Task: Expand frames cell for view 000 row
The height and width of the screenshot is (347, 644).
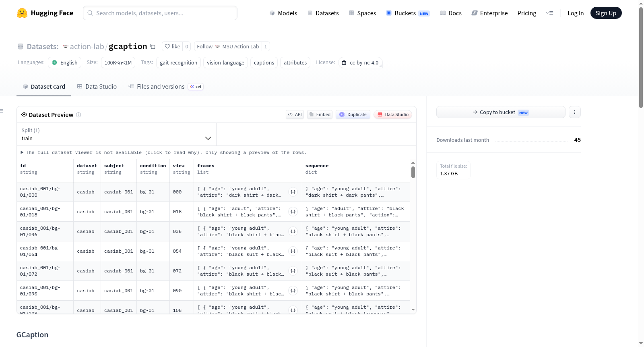Action: pos(293,192)
